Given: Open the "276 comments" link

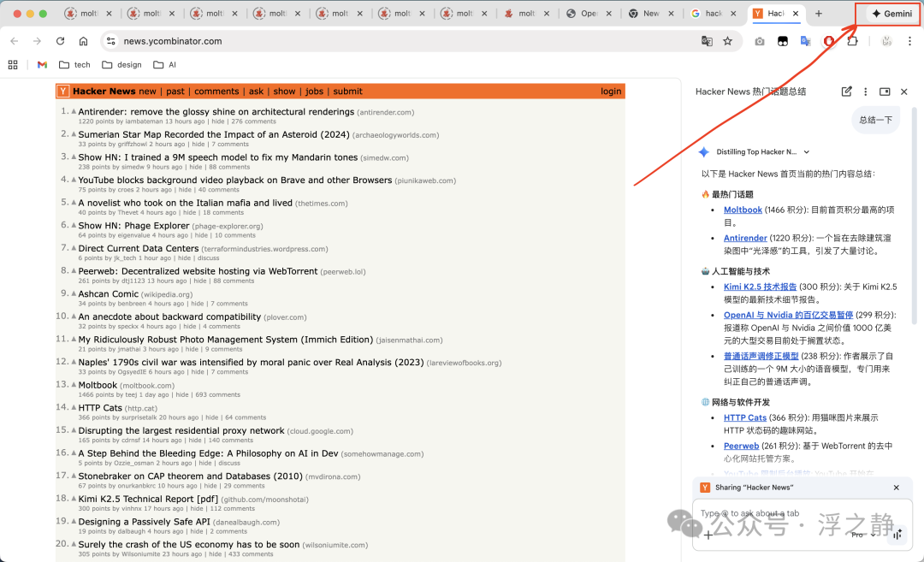Looking at the screenshot, I should pyautogui.click(x=253, y=121).
